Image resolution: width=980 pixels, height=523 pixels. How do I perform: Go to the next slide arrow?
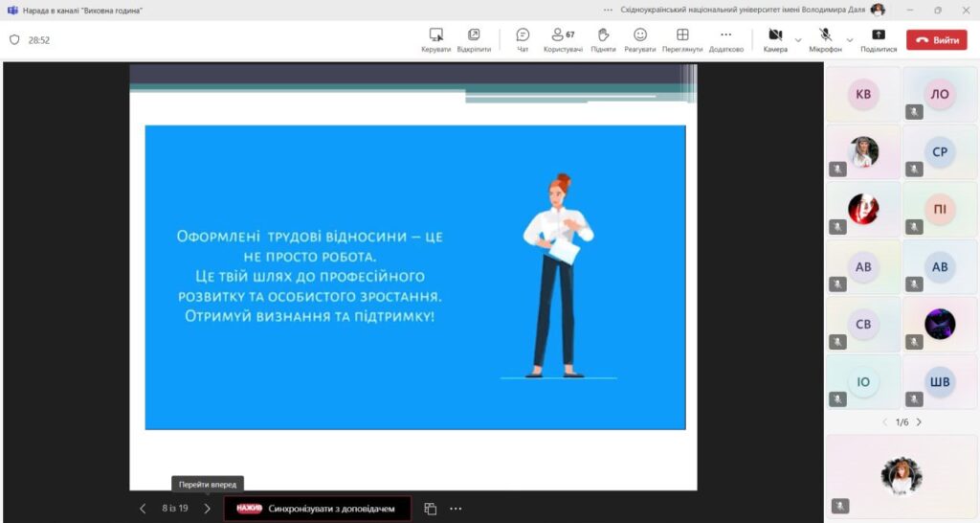coord(207,509)
